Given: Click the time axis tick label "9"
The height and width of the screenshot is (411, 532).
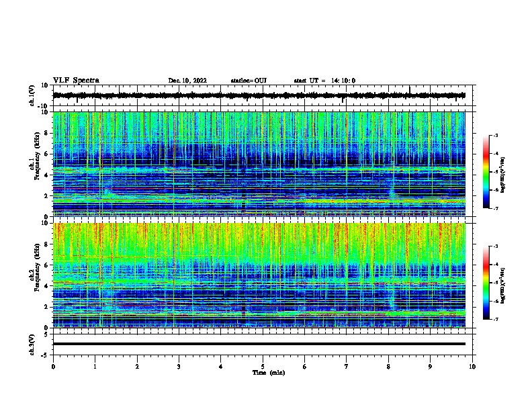Looking at the screenshot, I should click(x=430, y=367).
